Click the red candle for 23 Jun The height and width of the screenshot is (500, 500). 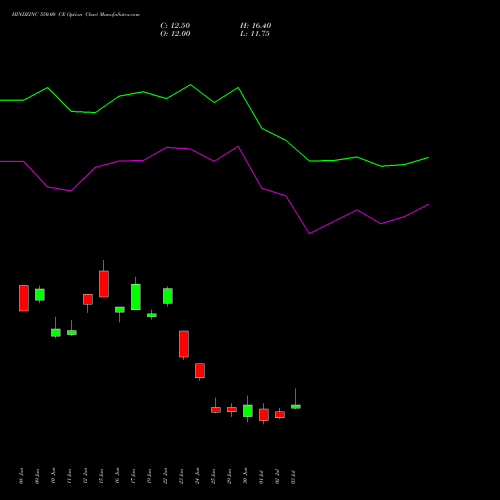pos(184,344)
